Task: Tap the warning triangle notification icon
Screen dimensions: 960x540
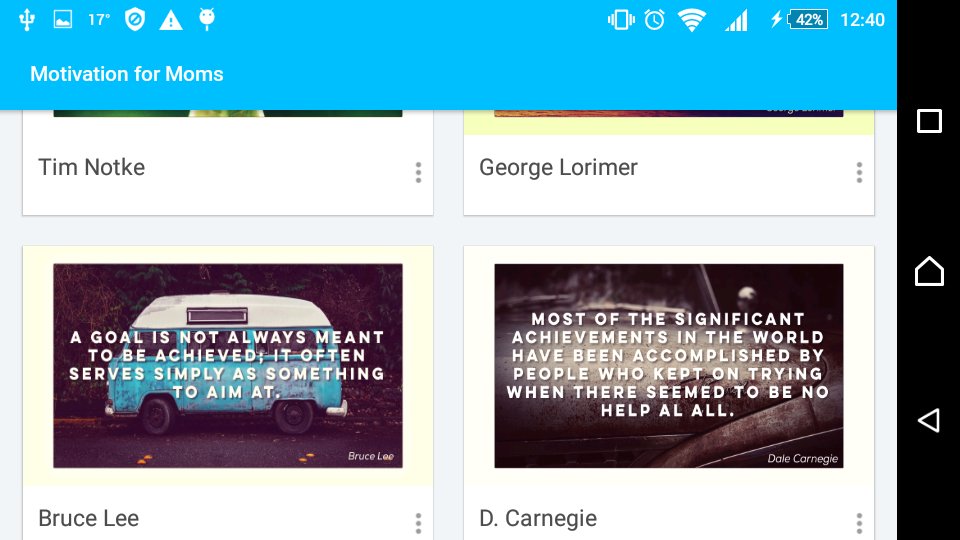Action: [x=171, y=20]
